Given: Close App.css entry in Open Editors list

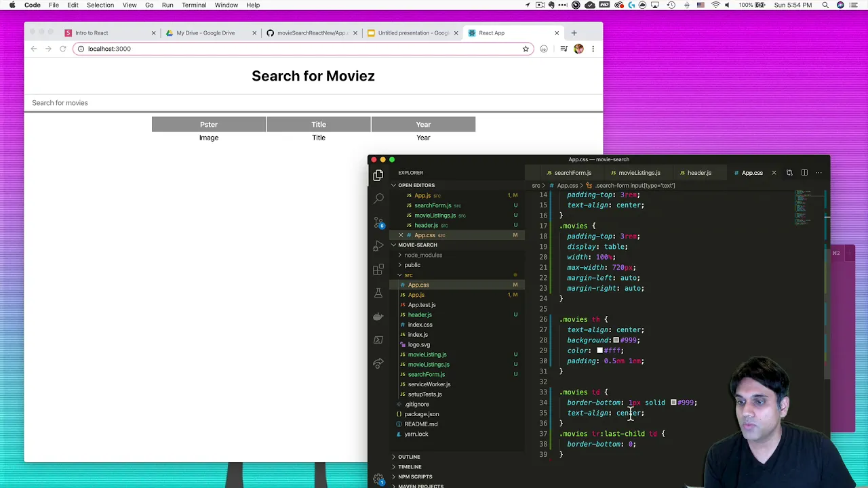Looking at the screenshot, I should point(401,235).
